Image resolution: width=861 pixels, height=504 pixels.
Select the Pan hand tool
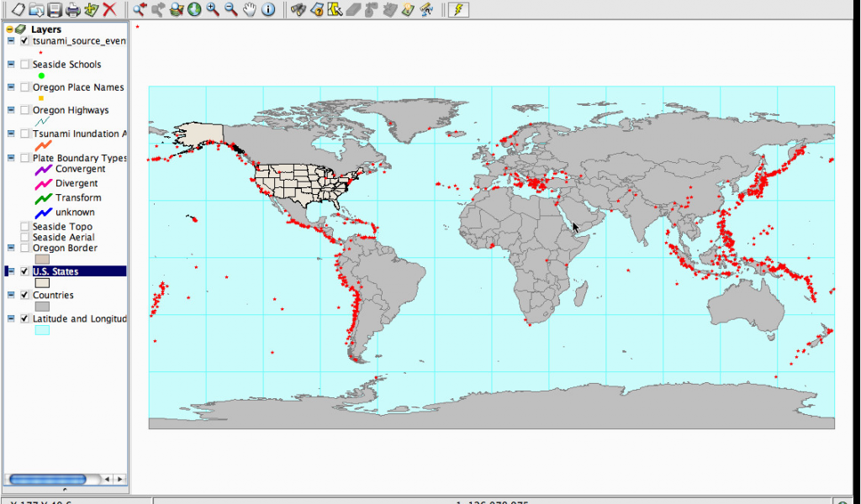point(250,9)
